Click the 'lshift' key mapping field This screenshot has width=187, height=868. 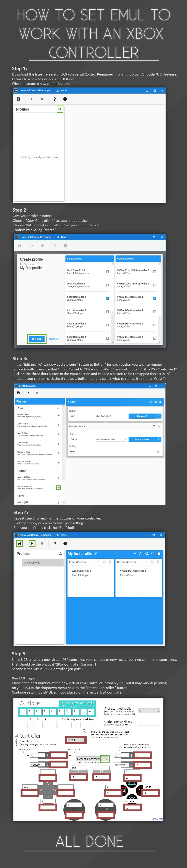151,787
